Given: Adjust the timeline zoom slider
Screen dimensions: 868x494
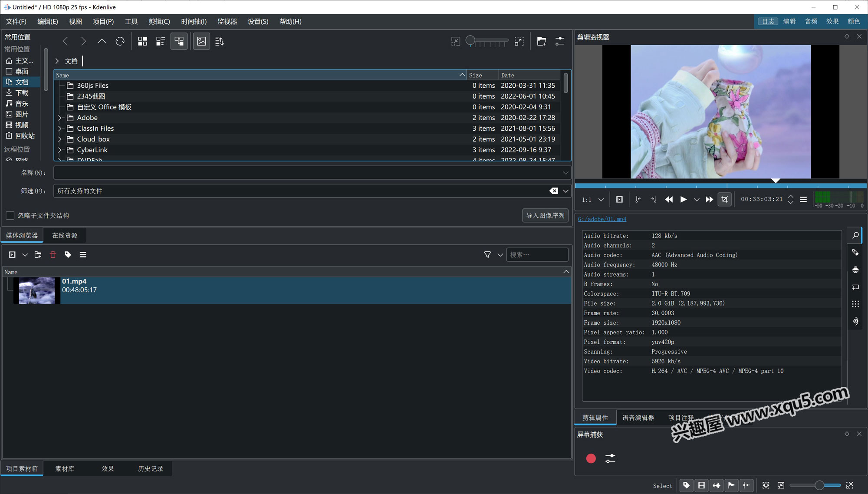Looking at the screenshot, I should [816, 485].
